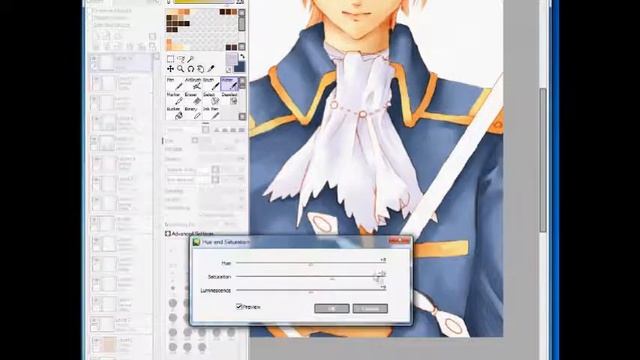Screen dimensions: 640x360
Task: Choose the Pen brush tool
Action: click(x=175, y=84)
